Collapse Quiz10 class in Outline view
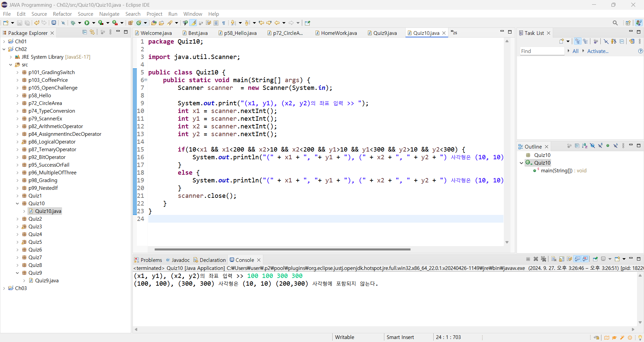 pos(522,163)
